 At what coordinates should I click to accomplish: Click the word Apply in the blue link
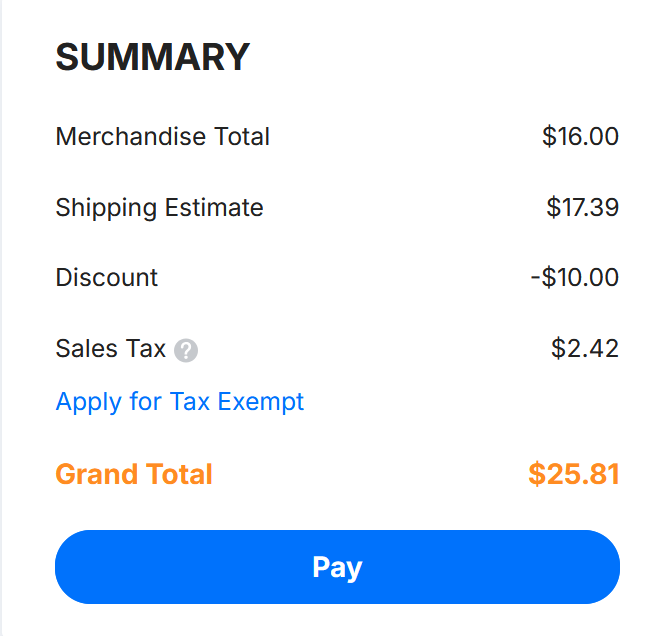(88, 402)
